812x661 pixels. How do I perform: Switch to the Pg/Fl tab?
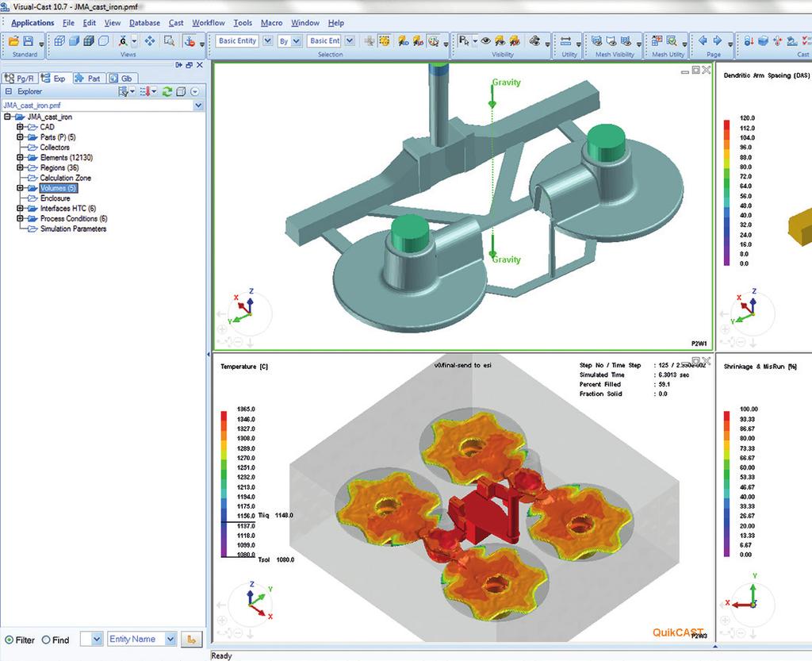point(20,79)
